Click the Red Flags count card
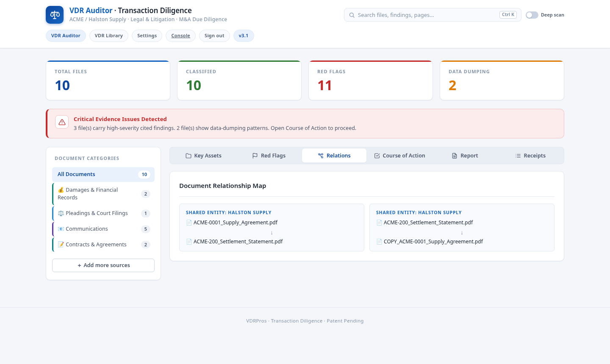This screenshot has width=610, height=364. (x=371, y=80)
